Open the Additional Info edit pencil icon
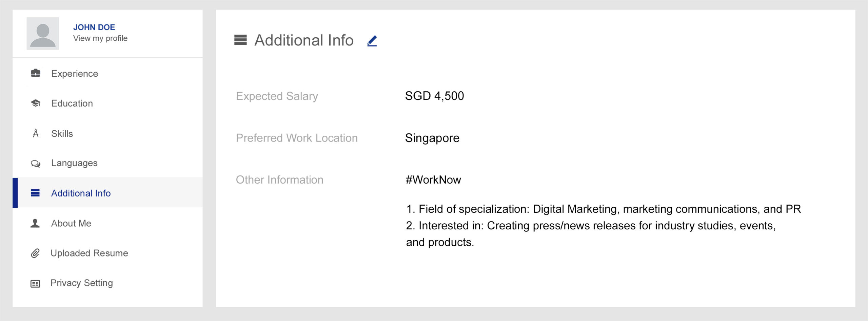Screen dimensions: 868x321 (372, 41)
